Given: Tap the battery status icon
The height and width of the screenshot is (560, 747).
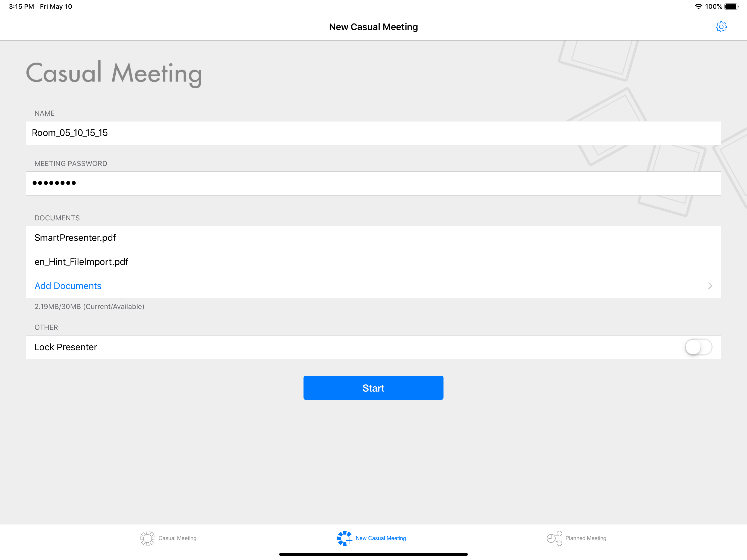Looking at the screenshot, I should tap(731, 6).
